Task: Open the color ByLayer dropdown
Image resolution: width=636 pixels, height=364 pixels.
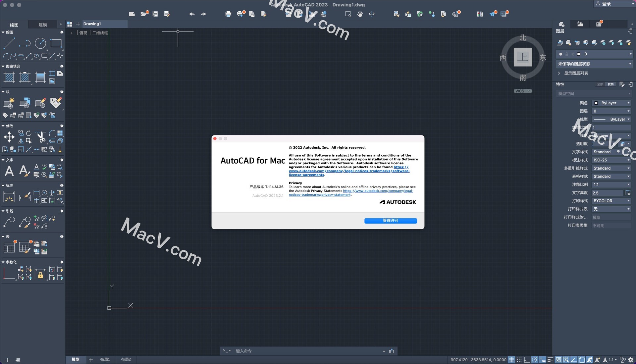Action: (611, 103)
